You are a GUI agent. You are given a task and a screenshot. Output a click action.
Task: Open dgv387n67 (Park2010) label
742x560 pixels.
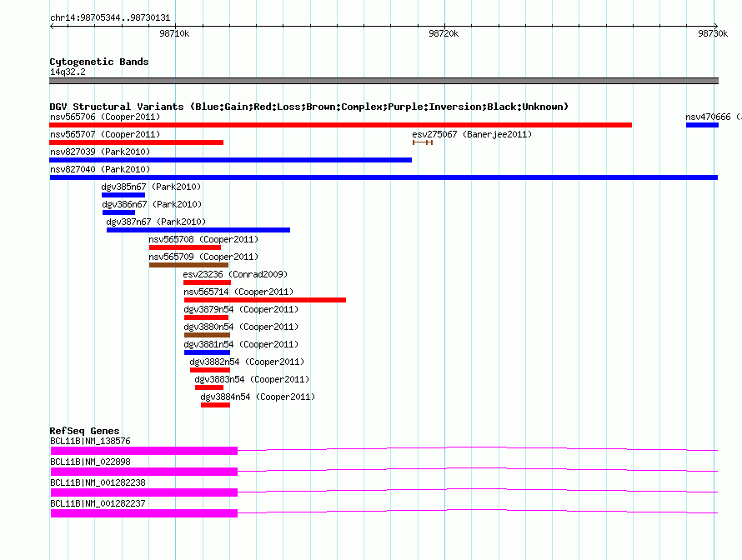point(156,222)
